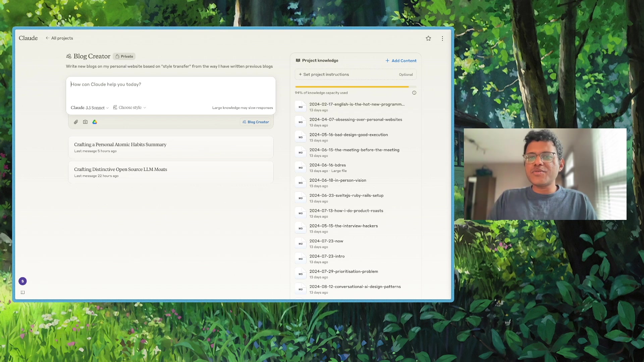This screenshot has width=644, height=362.
Task: Click the MD icon for in-person-vision file
Action: [x=301, y=183]
